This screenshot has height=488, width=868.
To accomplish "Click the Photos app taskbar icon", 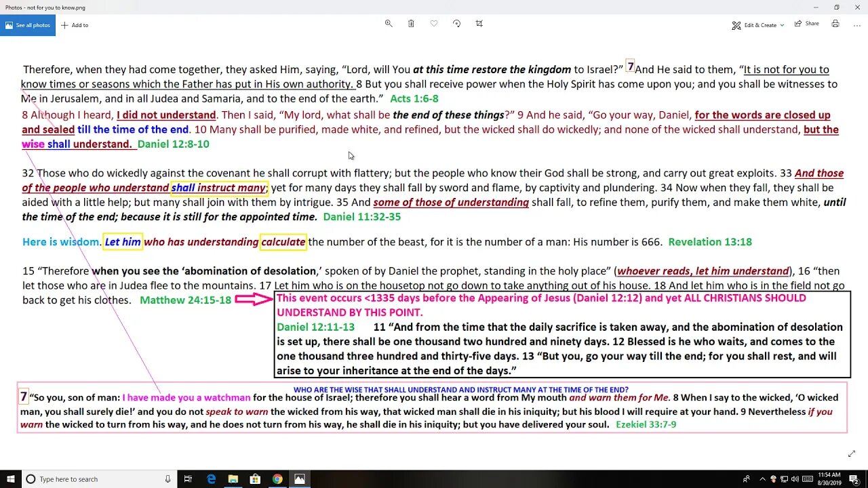I will (299, 479).
